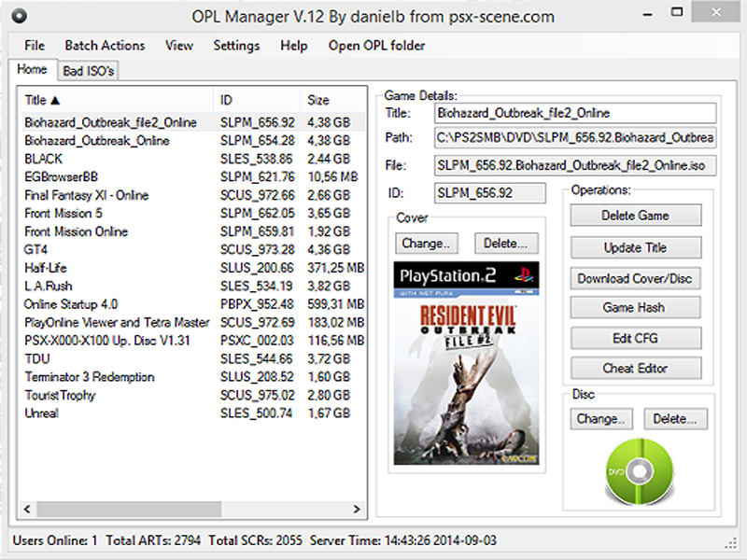The width and height of the screenshot is (747, 560).
Task: Open the Settings menu
Action: 236,45
